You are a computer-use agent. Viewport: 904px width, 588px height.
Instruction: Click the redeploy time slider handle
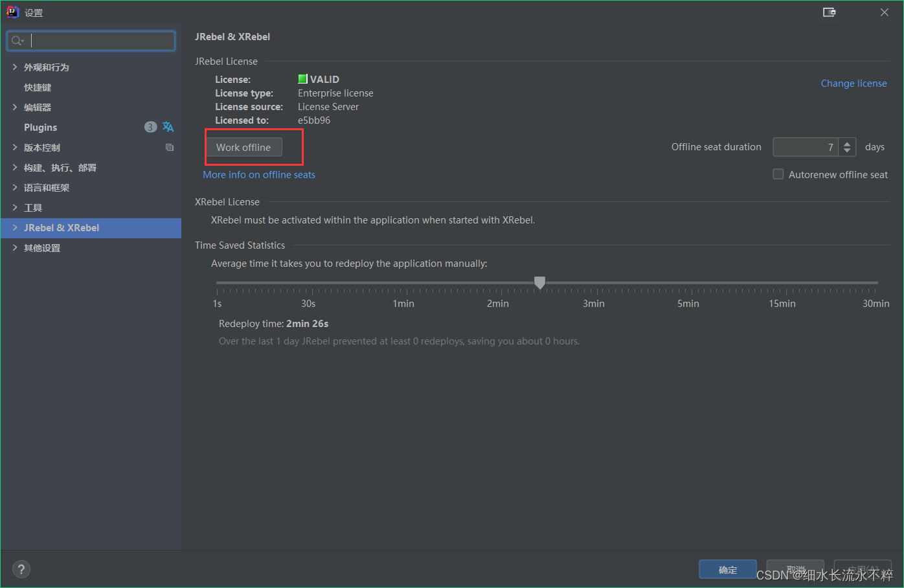539,282
